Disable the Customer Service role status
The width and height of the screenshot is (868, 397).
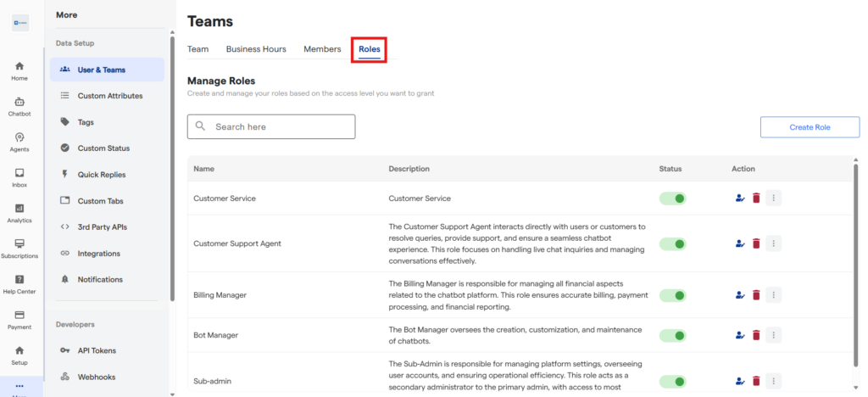tap(672, 198)
